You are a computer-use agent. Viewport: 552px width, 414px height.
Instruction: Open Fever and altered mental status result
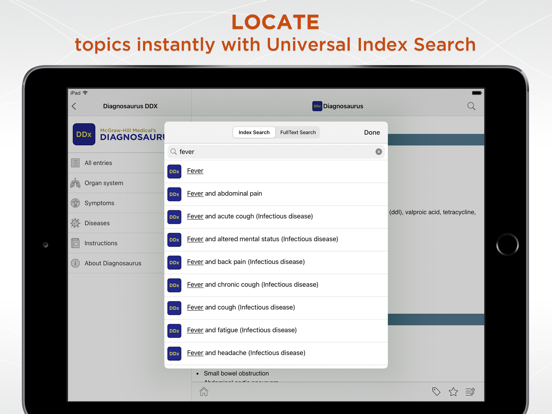tap(276, 239)
